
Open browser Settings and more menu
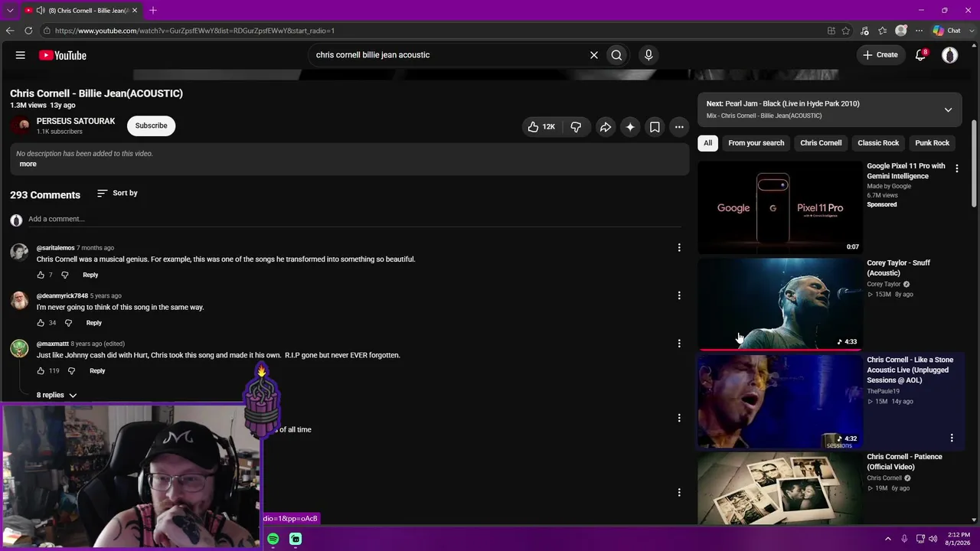919,31
